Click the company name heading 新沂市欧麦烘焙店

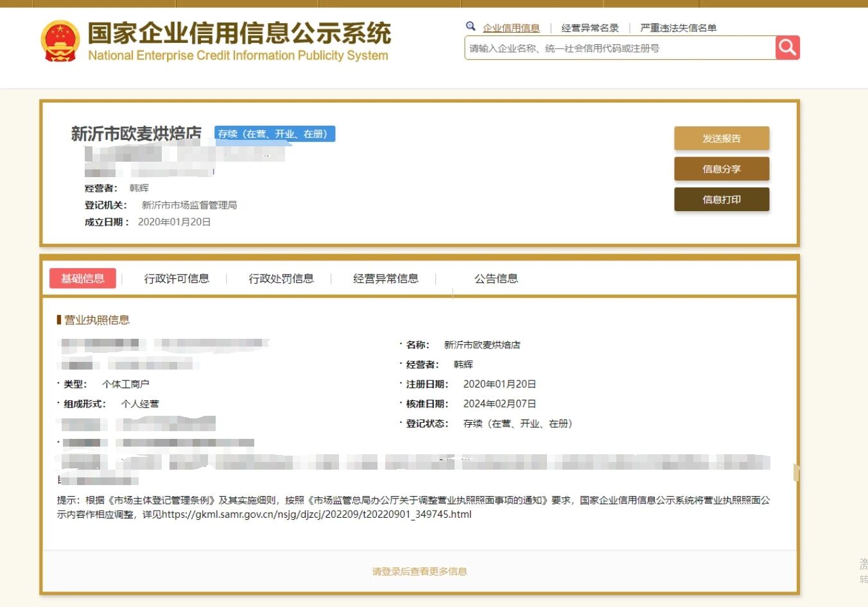point(136,133)
